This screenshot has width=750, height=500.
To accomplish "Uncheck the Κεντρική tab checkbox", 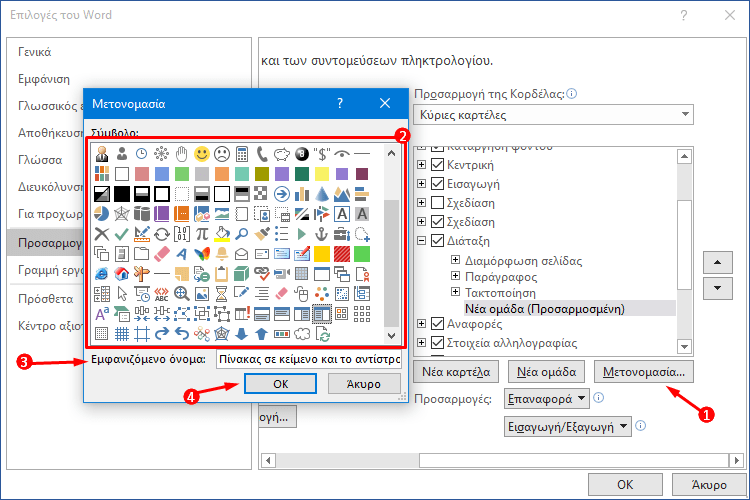I will coord(437,165).
